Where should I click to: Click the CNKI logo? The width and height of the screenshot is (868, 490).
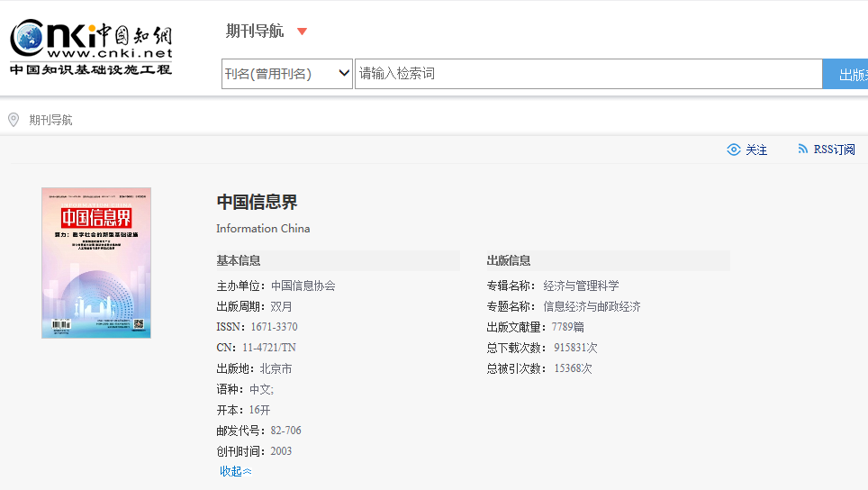pos(90,48)
